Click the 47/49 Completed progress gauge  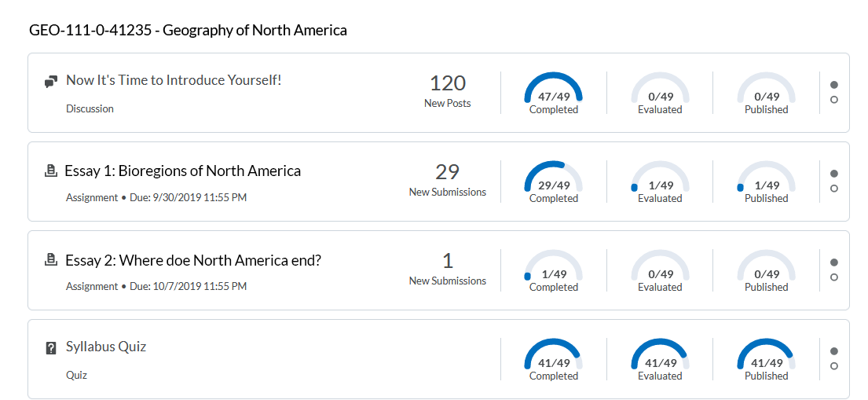(x=554, y=94)
